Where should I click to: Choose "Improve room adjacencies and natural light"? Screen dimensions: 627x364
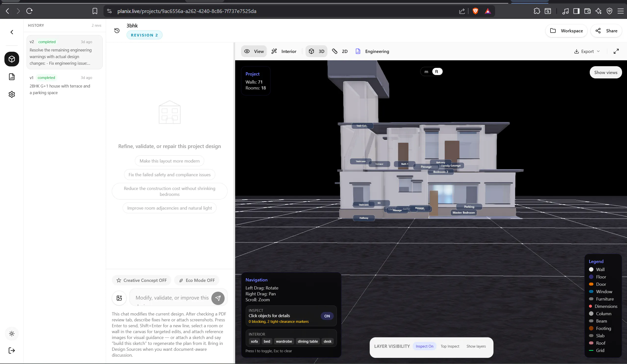169,208
